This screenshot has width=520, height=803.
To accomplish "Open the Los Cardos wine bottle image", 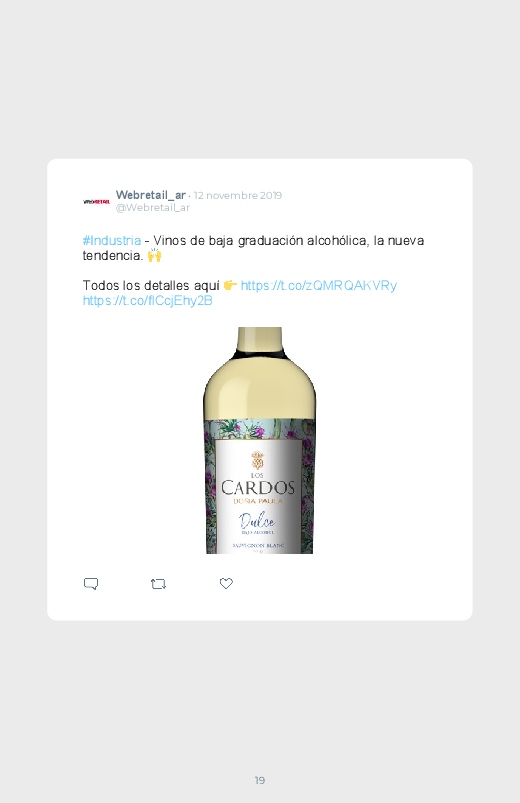I will click(260, 440).
